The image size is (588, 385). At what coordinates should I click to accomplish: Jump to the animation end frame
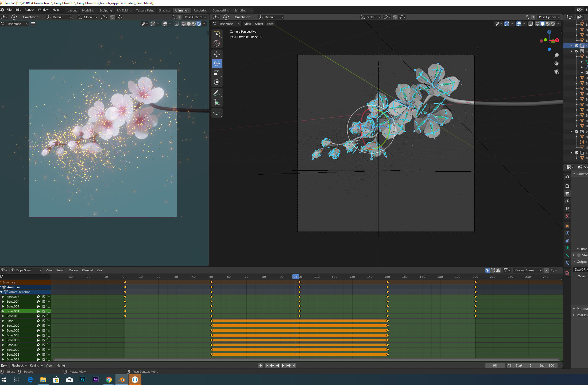click(294, 365)
